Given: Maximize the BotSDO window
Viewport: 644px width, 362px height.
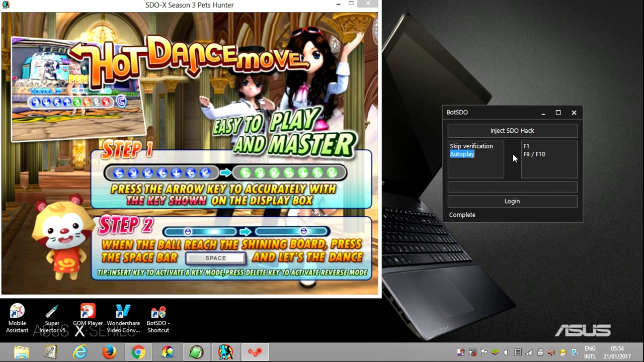Looking at the screenshot, I should click(x=558, y=113).
